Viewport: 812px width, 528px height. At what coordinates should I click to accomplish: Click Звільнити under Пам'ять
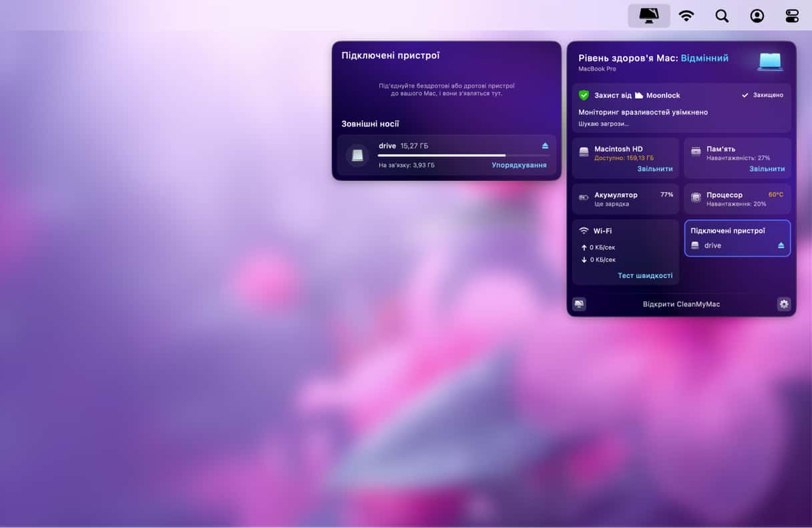tap(767, 169)
